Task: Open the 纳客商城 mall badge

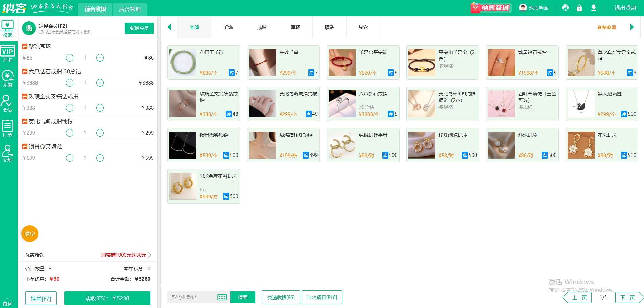Action: click(491, 8)
